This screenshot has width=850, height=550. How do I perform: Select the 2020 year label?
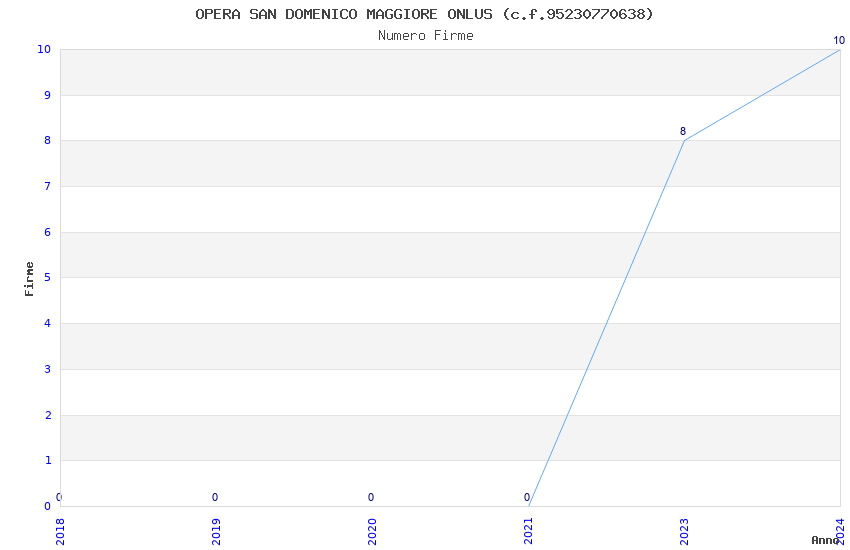[372, 531]
